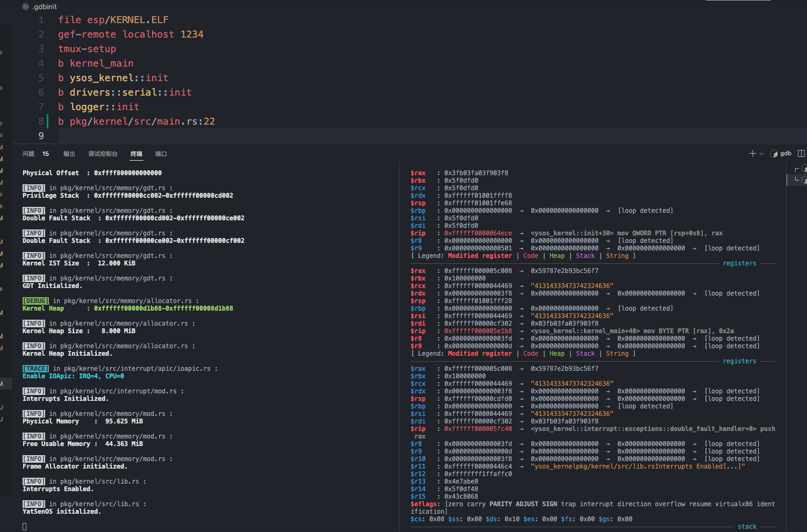Click the 'stack' section label at bottom

point(747,527)
